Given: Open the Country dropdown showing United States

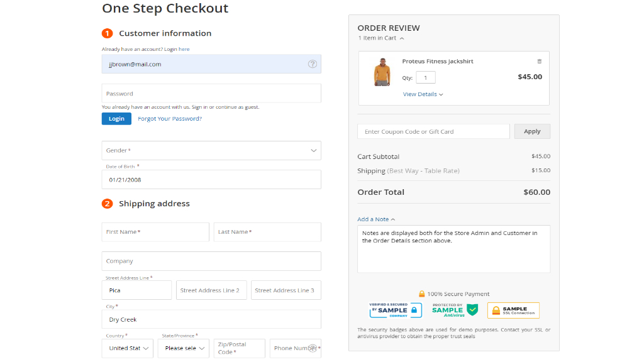Looking at the screenshot, I should pos(127,348).
